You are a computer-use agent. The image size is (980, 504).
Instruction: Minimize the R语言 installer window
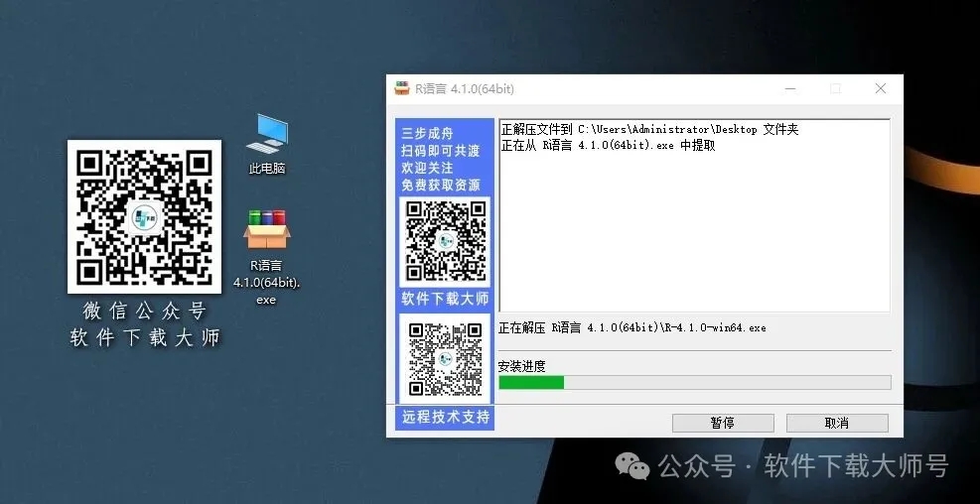pyautogui.click(x=790, y=88)
